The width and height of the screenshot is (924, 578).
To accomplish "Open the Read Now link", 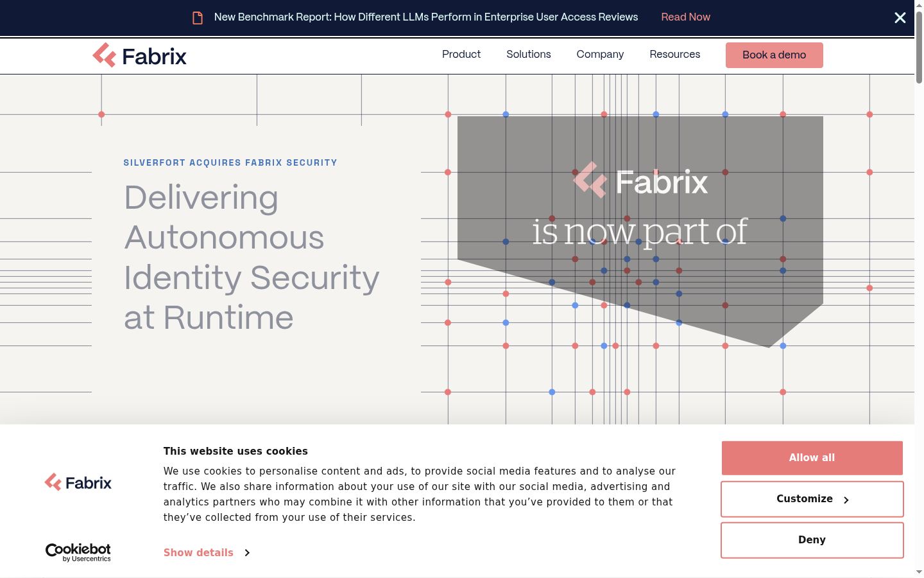I will [x=685, y=17].
